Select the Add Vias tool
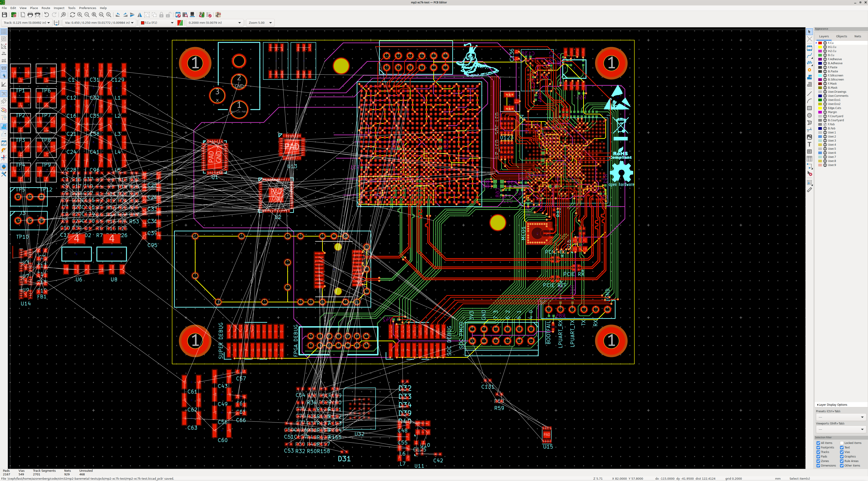The width and height of the screenshot is (868, 481). (x=809, y=70)
